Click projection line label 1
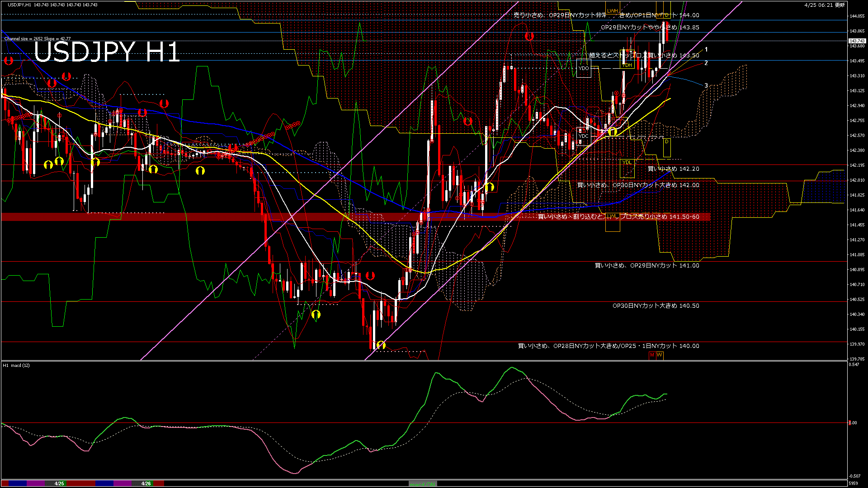The image size is (868, 488). tap(706, 50)
